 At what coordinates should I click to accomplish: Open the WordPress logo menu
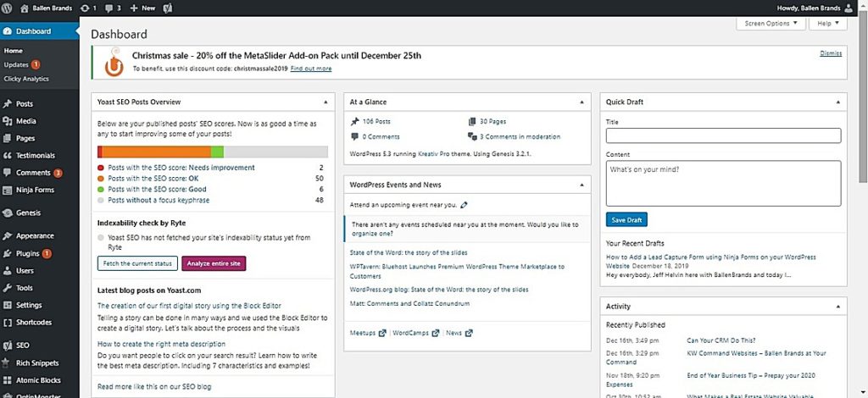(7, 8)
